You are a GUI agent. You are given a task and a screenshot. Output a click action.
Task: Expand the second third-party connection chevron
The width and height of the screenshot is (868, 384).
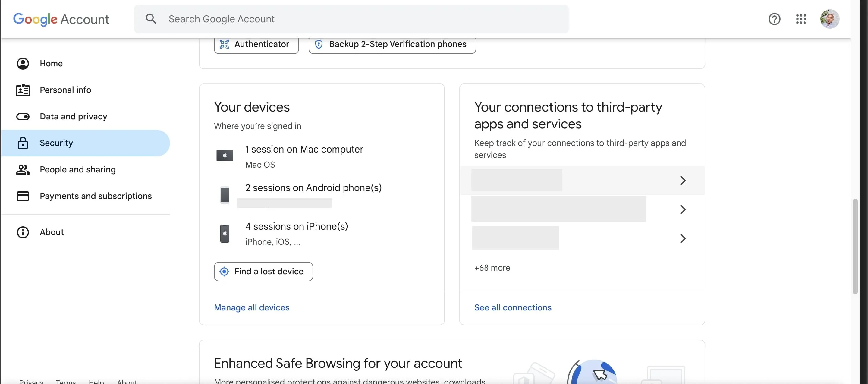click(683, 209)
